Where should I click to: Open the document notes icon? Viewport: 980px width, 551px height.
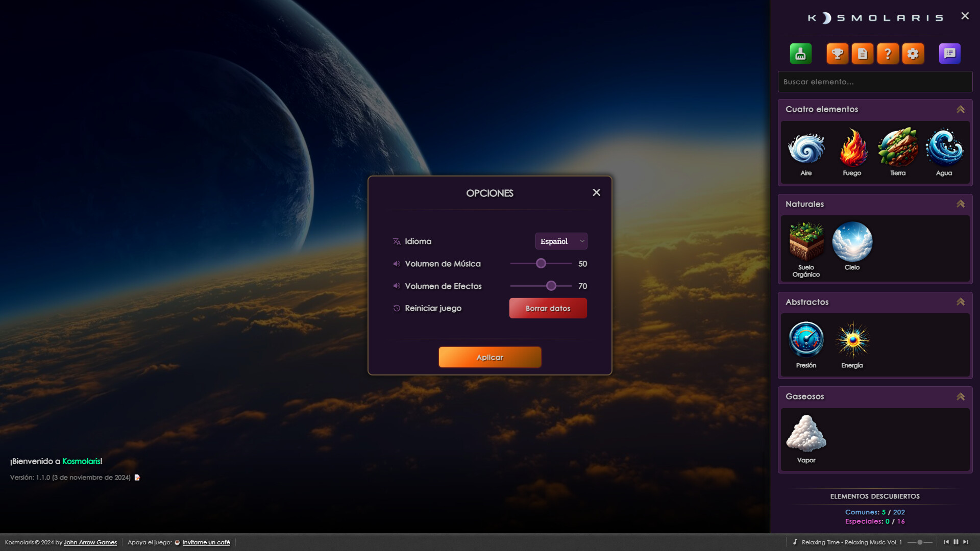point(863,54)
